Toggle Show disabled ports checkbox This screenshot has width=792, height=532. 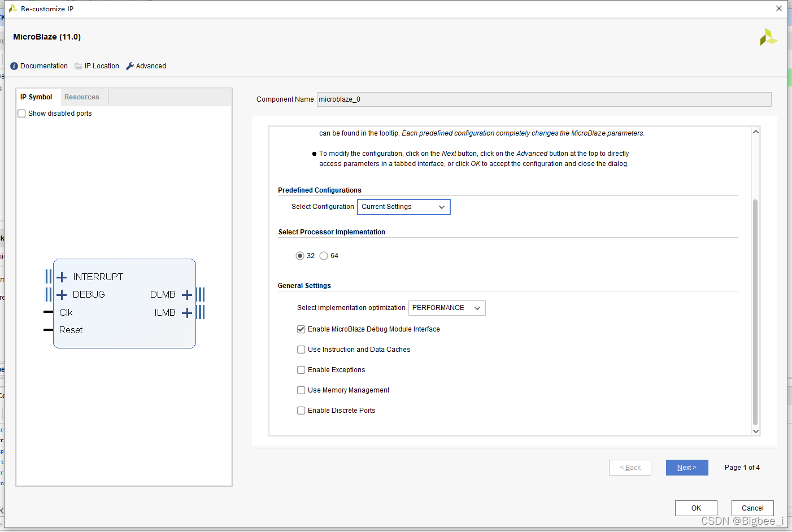(21, 114)
